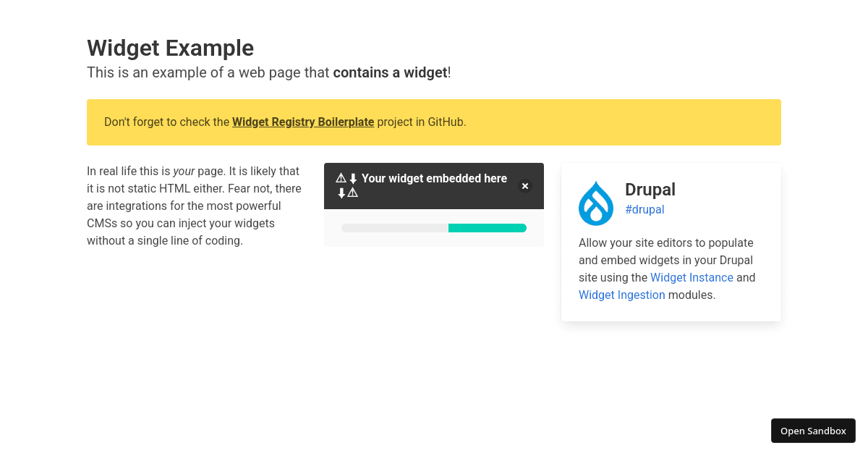The image size is (868, 456).
Task: Click the introductory paragraph text
Action: coord(194,206)
